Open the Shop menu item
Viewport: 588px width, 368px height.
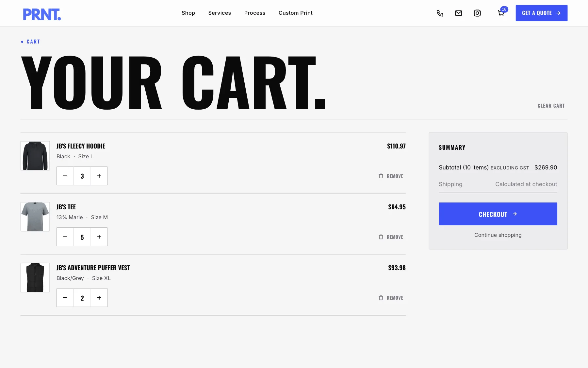click(188, 13)
